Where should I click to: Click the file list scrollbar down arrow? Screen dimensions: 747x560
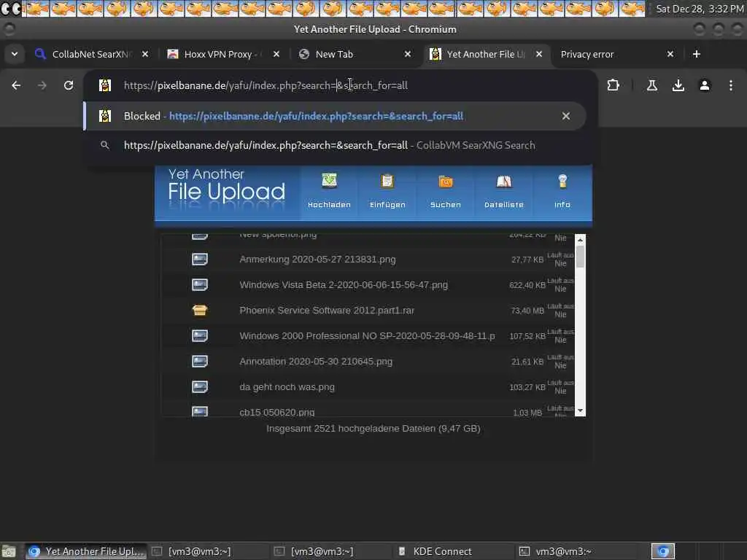(580, 411)
